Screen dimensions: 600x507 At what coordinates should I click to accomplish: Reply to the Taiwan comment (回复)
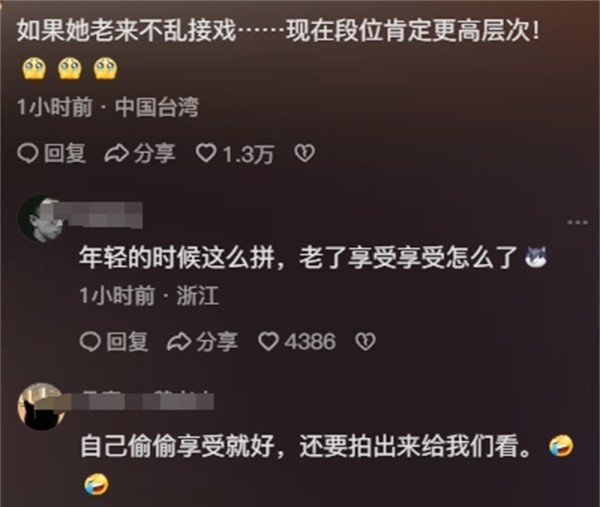click(x=52, y=154)
